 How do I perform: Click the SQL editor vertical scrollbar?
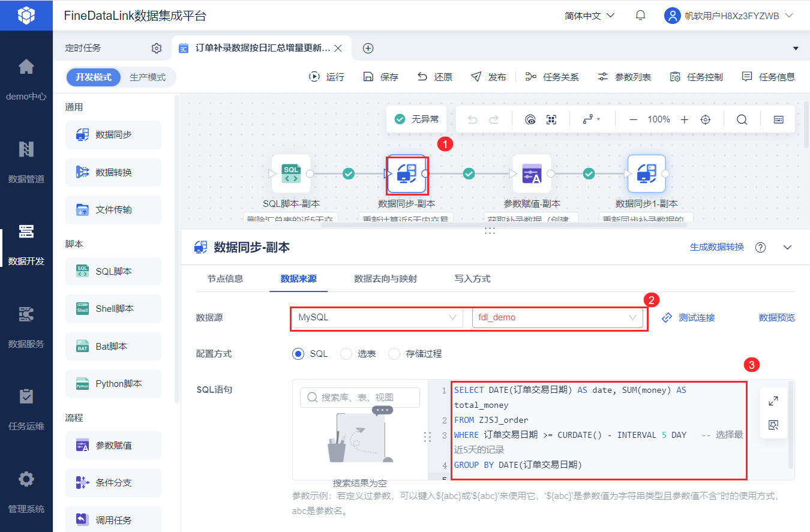[x=791, y=425]
